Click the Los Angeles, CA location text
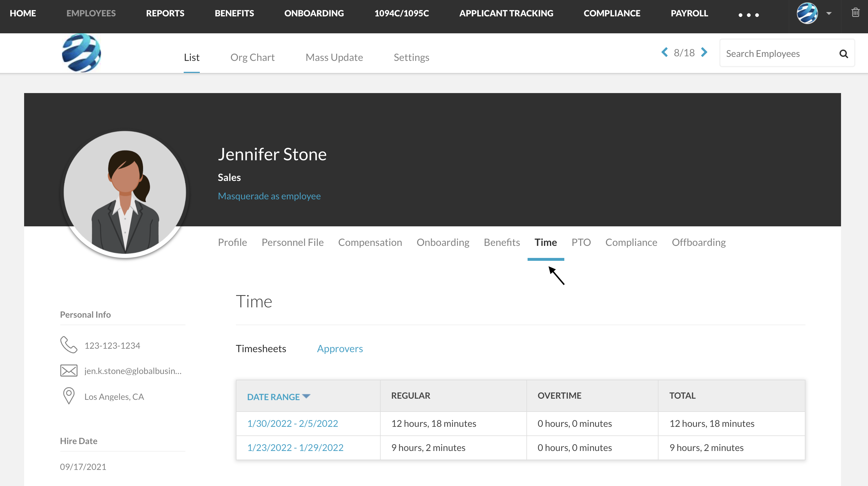Viewport: 868px width, 486px height. click(x=114, y=397)
